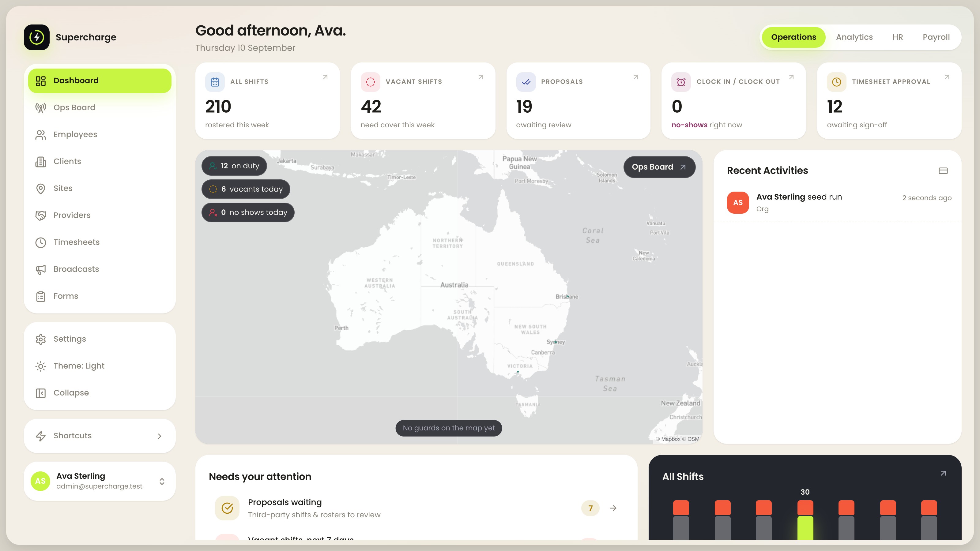
Task: Click the Ops Board map button
Action: (659, 167)
